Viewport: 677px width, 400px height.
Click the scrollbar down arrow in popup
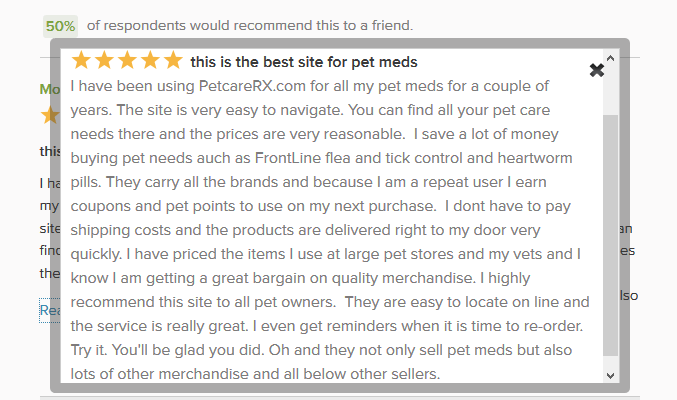(610, 375)
